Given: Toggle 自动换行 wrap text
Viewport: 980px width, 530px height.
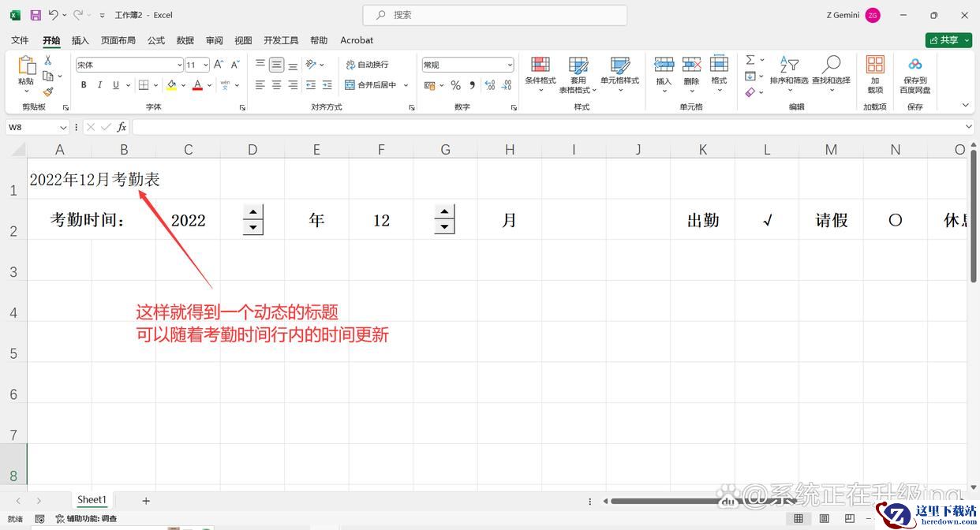Looking at the screenshot, I should click(367, 65).
